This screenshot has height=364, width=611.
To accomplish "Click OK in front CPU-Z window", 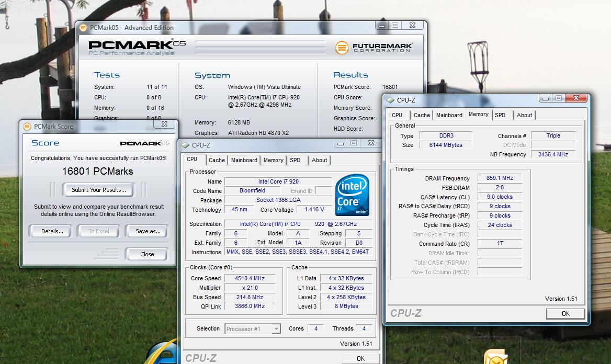I will tap(360, 359).
